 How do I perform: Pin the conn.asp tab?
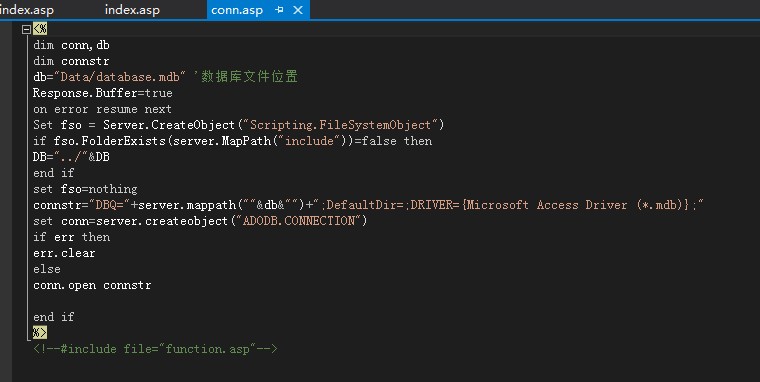[279, 10]
